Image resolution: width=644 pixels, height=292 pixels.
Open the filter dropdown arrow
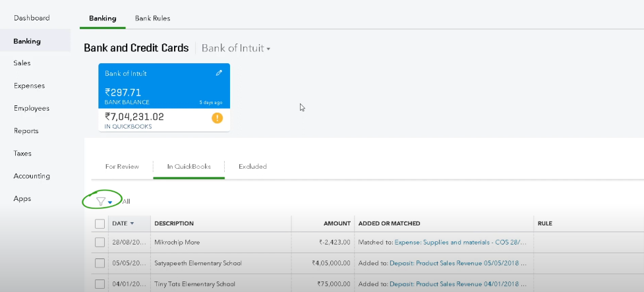coord(111,202)
